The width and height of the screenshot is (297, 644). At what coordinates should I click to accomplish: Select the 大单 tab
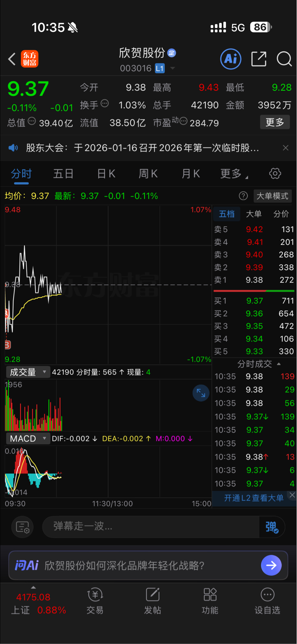[x=254, y=214]
